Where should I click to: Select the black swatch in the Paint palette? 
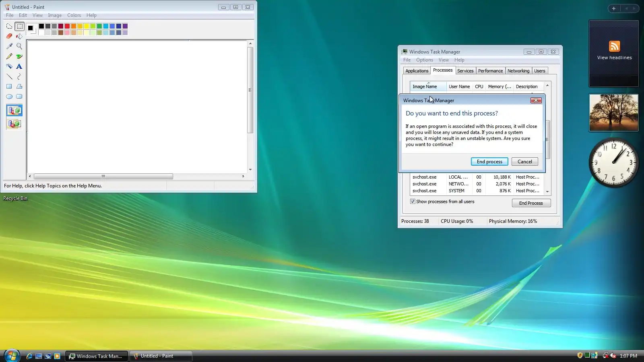click(41, 26)
